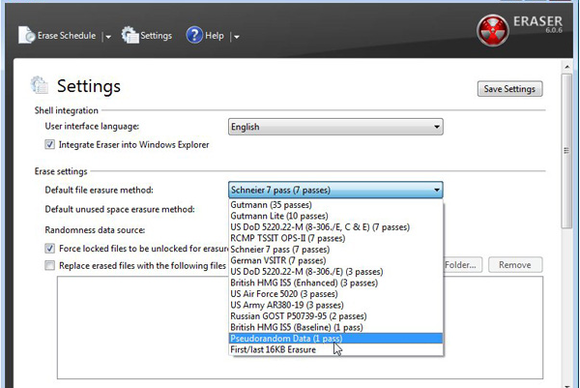Click the Settings gear icon in toolbar
This screenshot has height=388, width=580.
pos(130,35)
